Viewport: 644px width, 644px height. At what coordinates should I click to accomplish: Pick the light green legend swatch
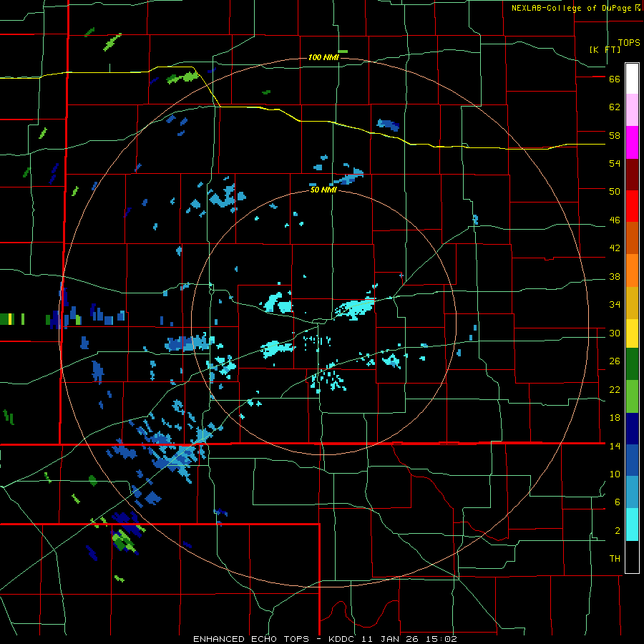(x=632, y=396)
